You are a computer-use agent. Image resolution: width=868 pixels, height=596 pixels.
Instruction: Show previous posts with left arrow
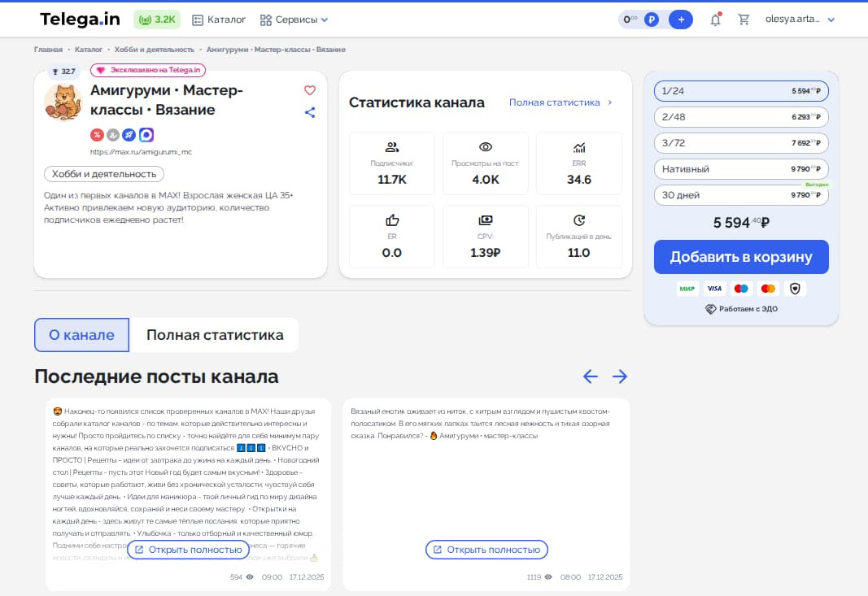click(591, 376)
